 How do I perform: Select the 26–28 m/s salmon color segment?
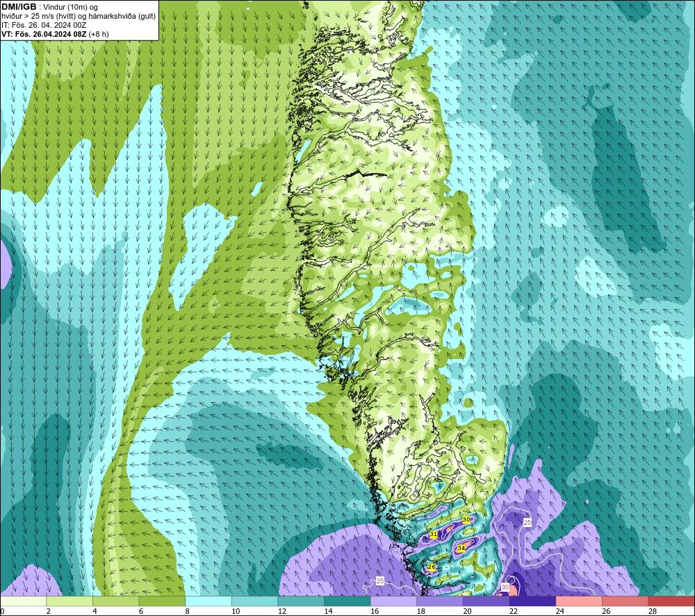[625, 601]
